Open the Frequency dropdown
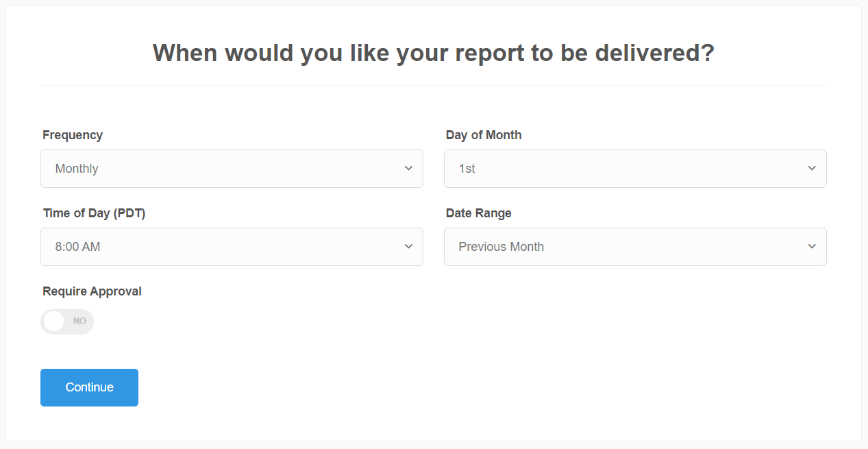Viewport: 868px width, 449px height. coord(232,168)
